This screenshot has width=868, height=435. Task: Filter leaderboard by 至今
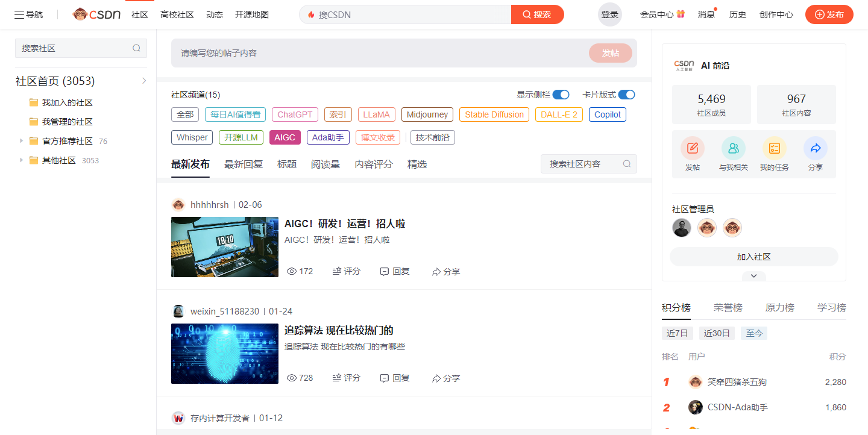[754, 333]
